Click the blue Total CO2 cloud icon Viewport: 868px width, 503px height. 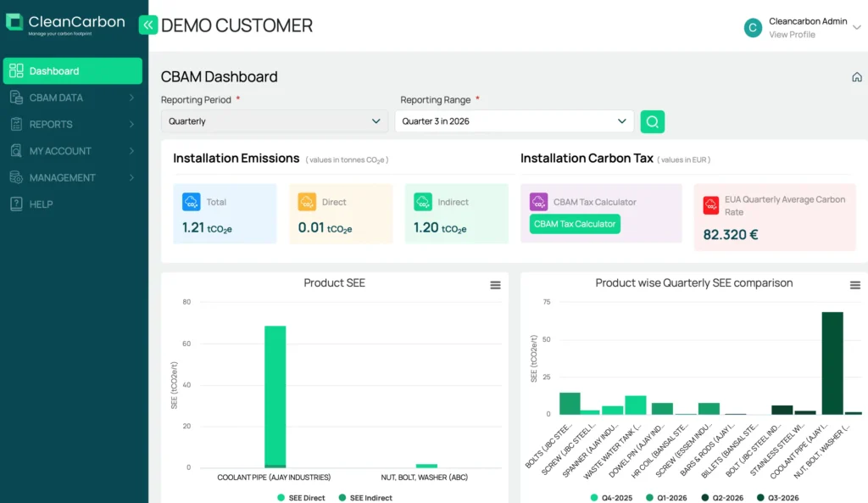pos(191,202)
